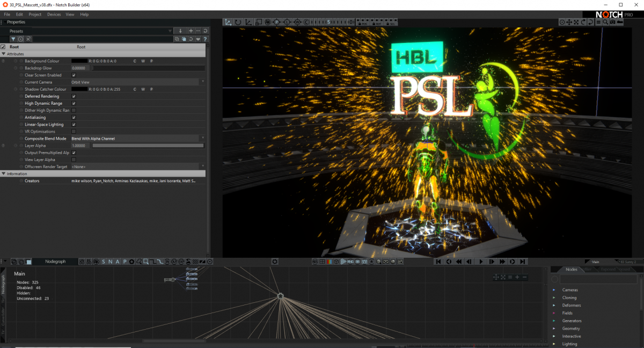This screenshot has width=644, height=348.
Task: Click the AK keyframe icon in viewport toolbar
Action: point(268,22)
